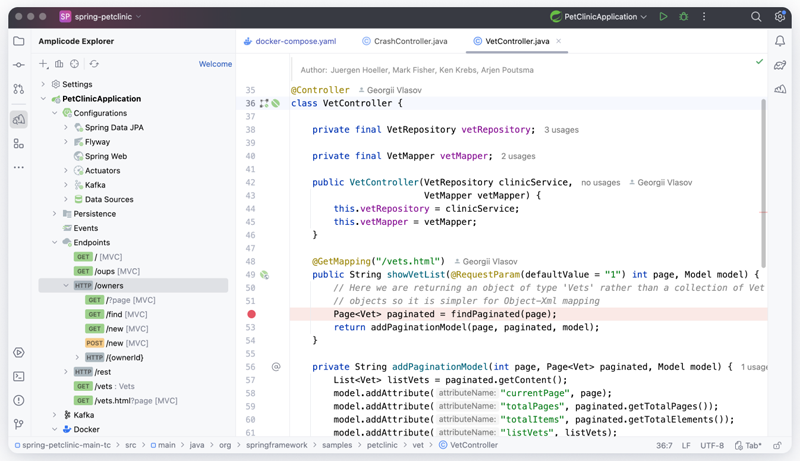Viewport: 800px width, 461px height.
Task: Select the Events tree item
Action: coord(80,228)
